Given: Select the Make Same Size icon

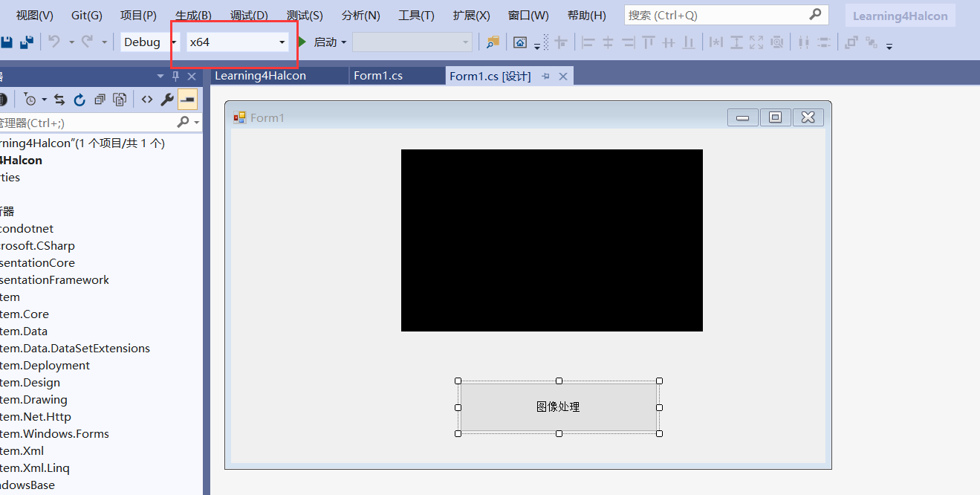Looking at the screenshot, I should pyautogui.click(x=756, y=42).
